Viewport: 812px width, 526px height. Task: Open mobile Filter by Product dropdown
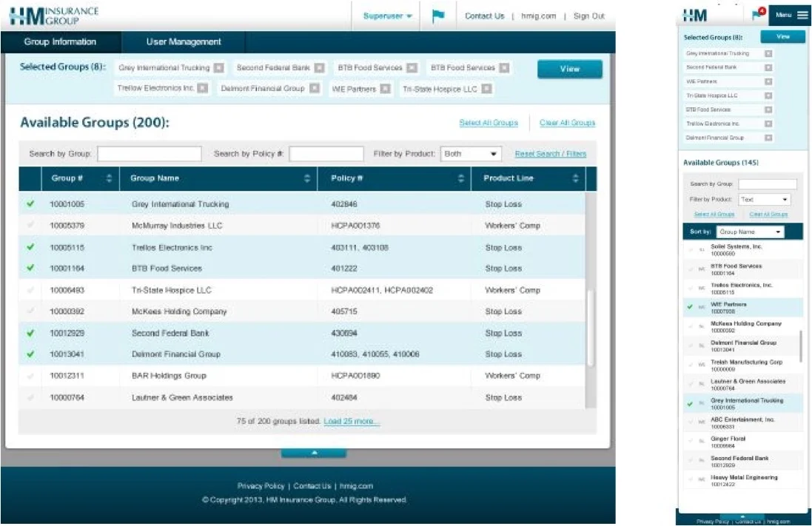765,199
